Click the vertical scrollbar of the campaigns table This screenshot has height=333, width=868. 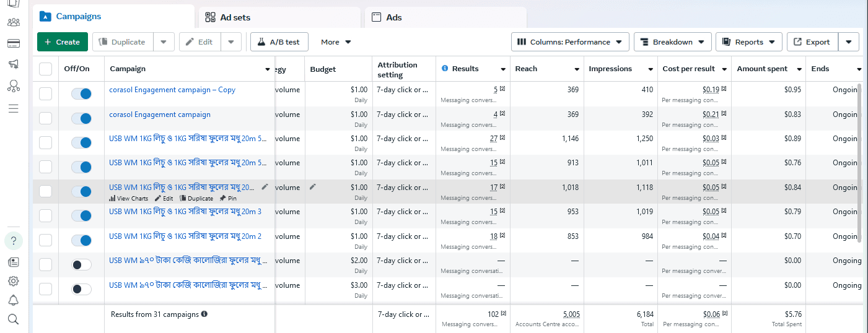click(859, 162)
